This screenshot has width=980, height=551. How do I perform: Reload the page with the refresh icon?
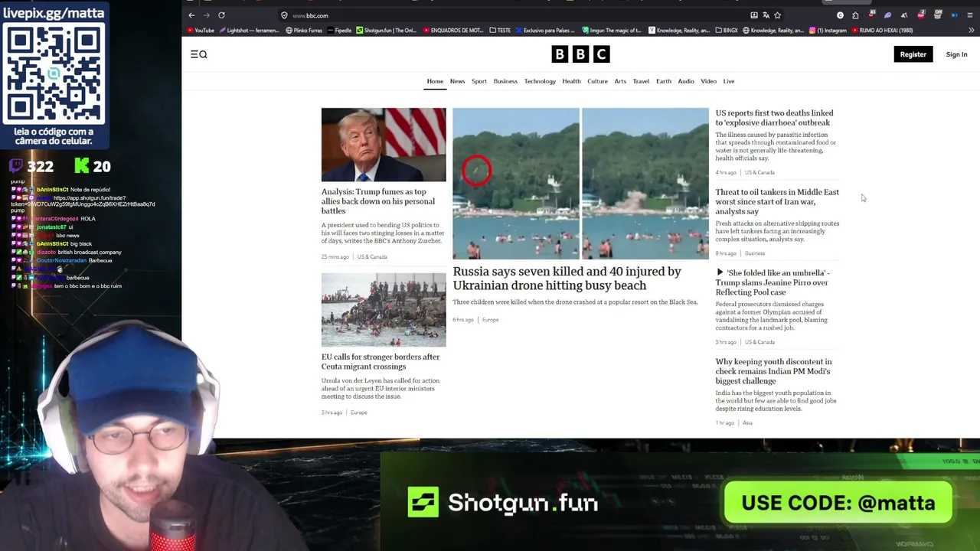[x=221, y=15]
